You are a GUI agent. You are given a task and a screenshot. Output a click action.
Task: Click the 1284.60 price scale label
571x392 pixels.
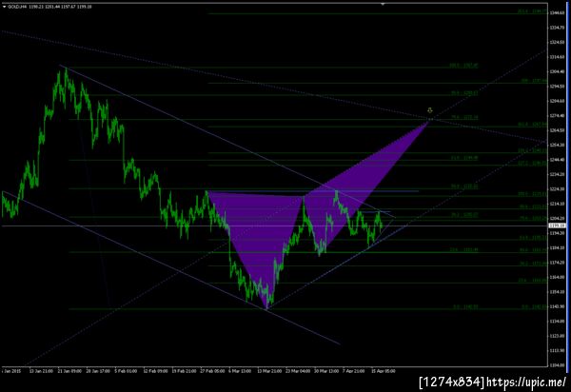(x=557, y=101)
